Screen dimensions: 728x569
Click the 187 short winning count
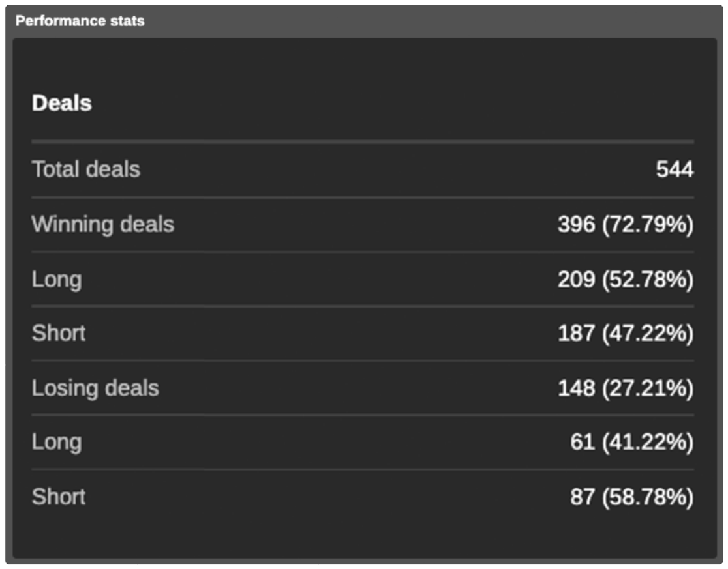(576, 334)
